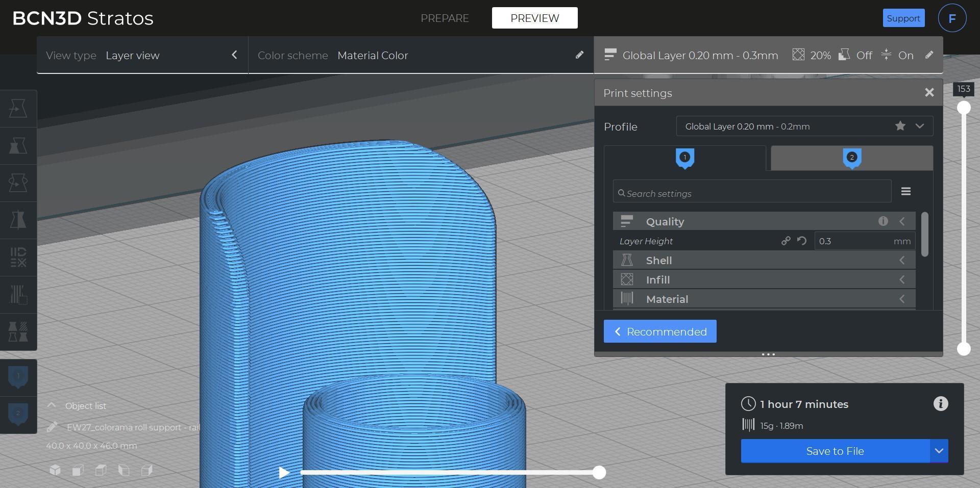Click the Recommended button

659,332
